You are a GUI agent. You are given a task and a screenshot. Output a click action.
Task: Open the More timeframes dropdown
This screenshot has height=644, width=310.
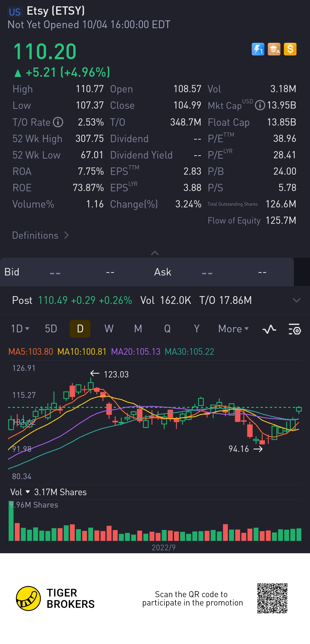pyautogui.click(x=233, y=329)
